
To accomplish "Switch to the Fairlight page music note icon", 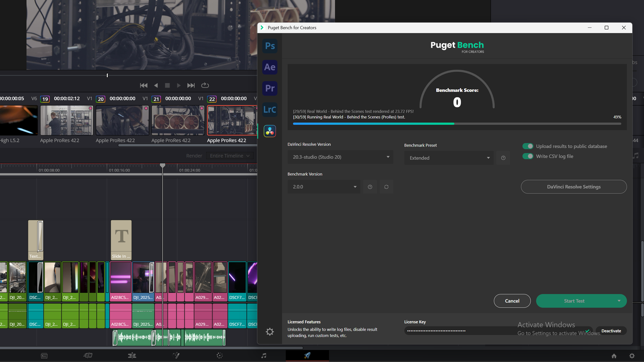I will click(x=264, y=356).
